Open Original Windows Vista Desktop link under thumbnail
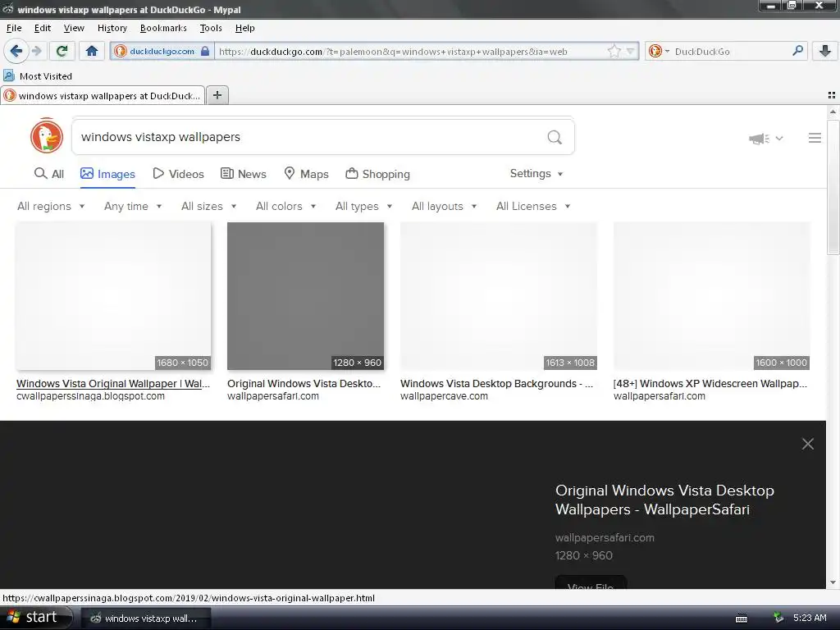The width and height of the screenshot is (840, 630). coord(304,384)
